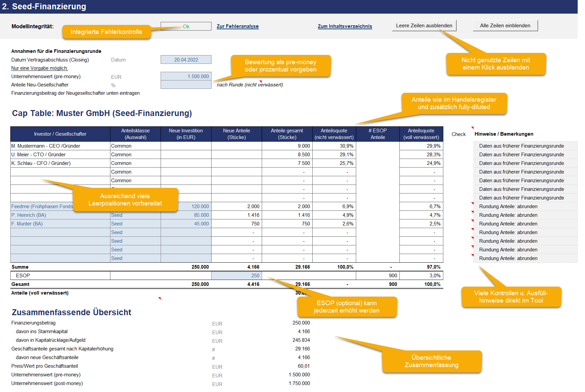Screen dimensions: 585x392
Task: Select the 'U. Meier - CTO / Gründer' name cell
Action: (60, 155)
